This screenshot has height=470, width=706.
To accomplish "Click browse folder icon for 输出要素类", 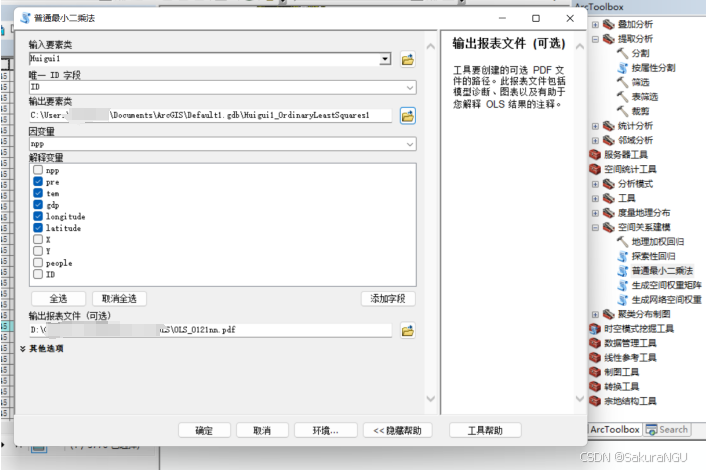I will [x=407, y=116].
